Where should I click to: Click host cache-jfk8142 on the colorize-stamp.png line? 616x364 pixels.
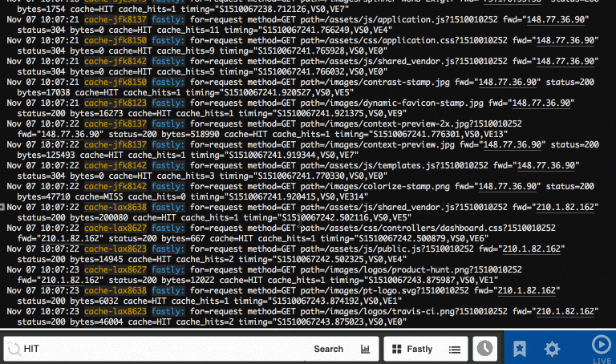coord(115,186)
